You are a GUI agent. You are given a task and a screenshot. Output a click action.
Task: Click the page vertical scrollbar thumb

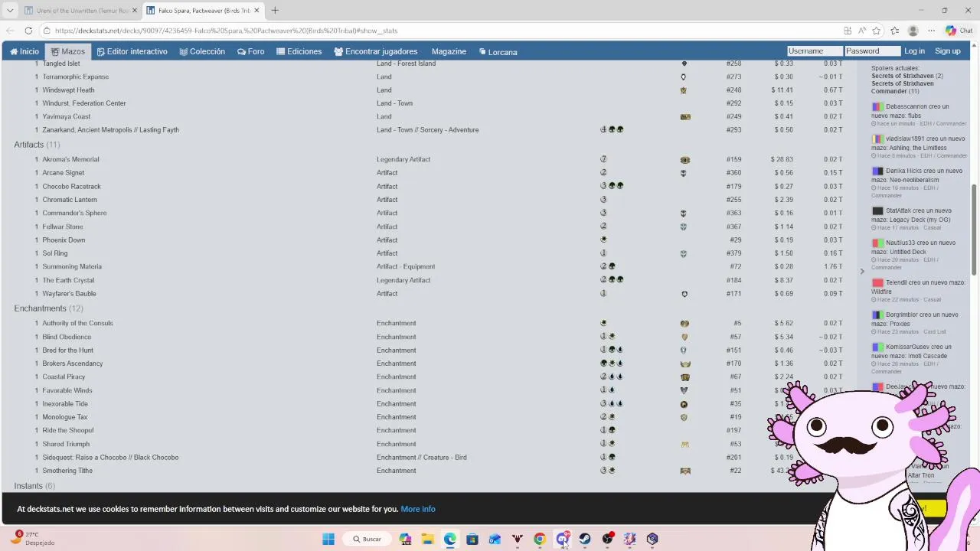click(x=975, y=228)
